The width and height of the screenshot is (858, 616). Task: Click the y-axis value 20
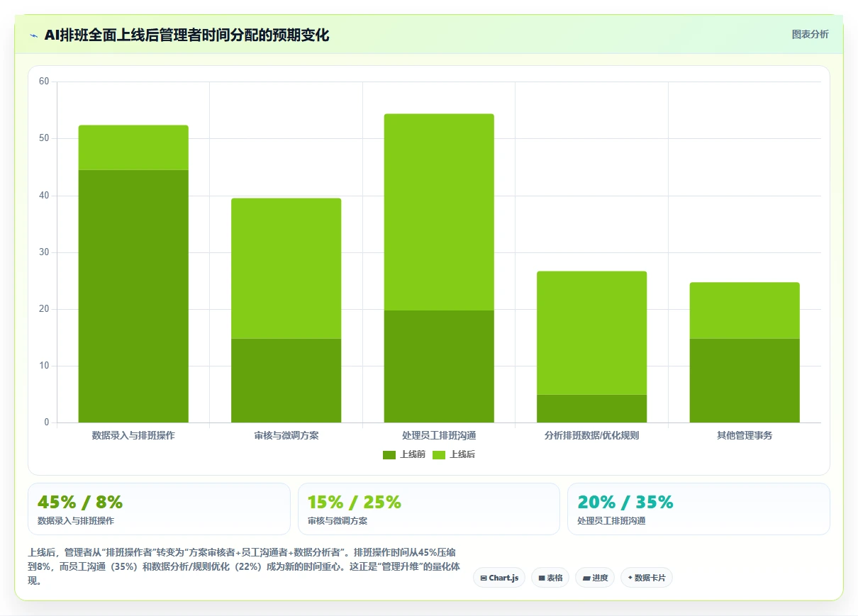pyautogui.click(x=44, y=309)
